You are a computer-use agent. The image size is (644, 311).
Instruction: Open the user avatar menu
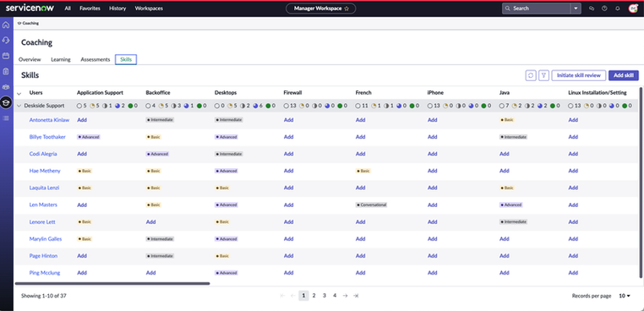point(633,8)
